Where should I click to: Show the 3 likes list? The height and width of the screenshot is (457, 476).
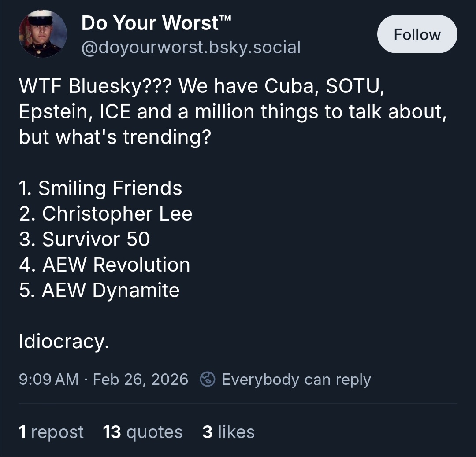(228, 432)
